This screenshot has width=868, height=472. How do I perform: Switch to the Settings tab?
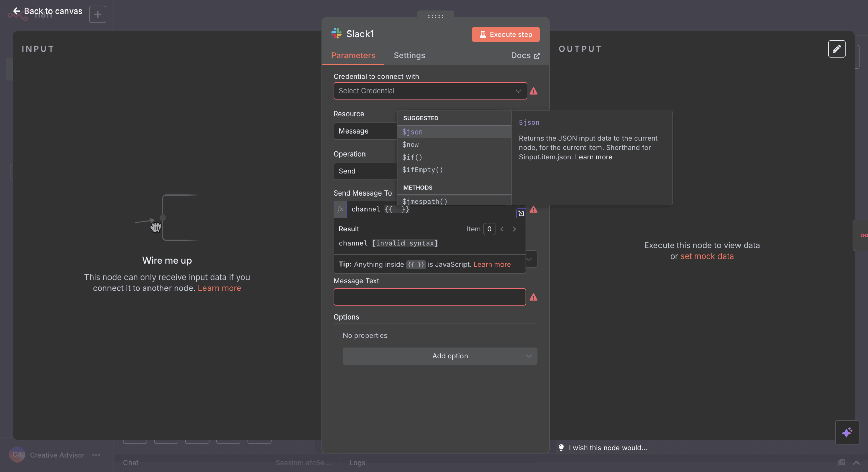pyautogui.click(x=409, y=55)
